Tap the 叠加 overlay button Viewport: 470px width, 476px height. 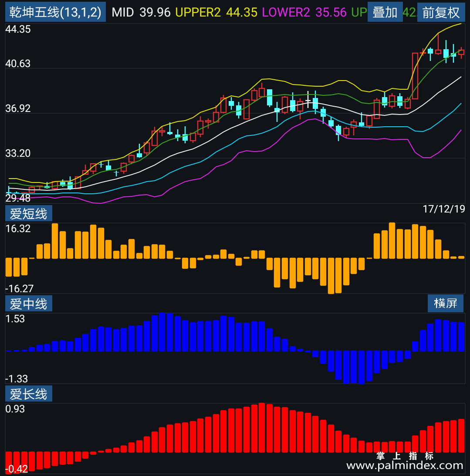385,12
